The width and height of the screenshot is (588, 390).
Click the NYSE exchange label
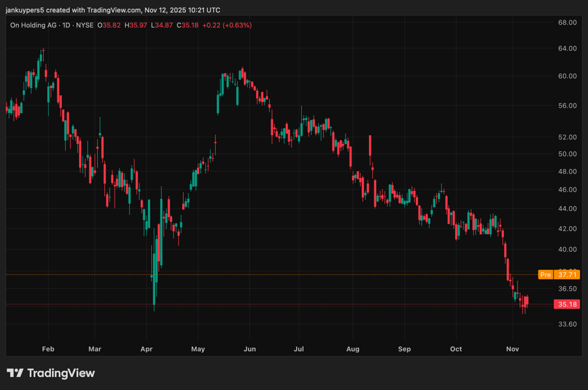(85, 25)
